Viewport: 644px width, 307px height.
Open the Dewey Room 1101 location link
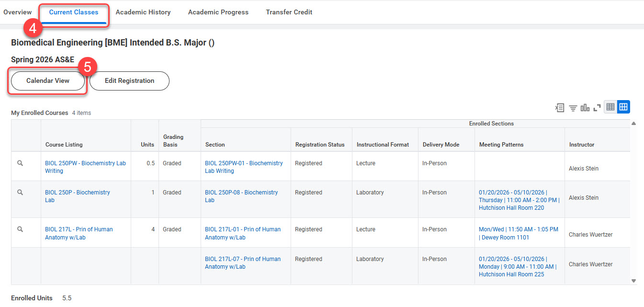[521, 237]
